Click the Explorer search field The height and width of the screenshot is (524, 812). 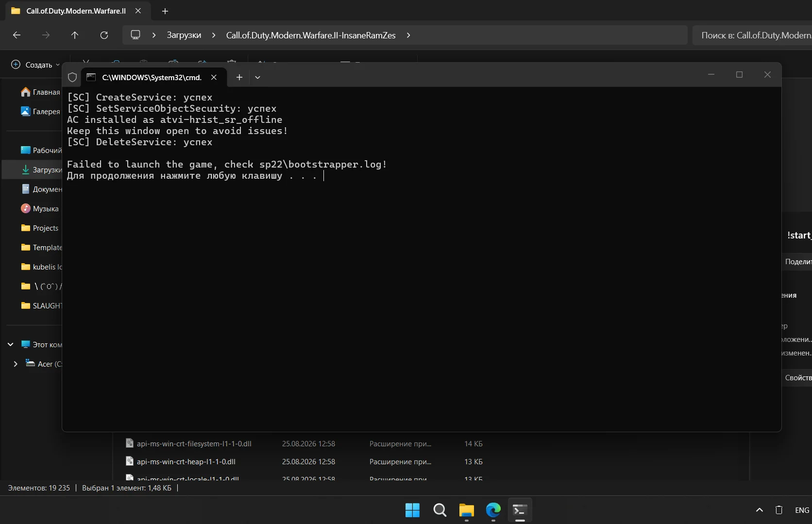[752, 35]
